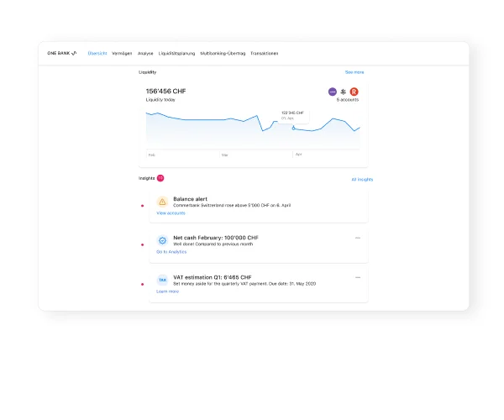Click the See more liquidity link
Image resolution: width=504 pixels, height=420 pixels.
coord(354,72)
